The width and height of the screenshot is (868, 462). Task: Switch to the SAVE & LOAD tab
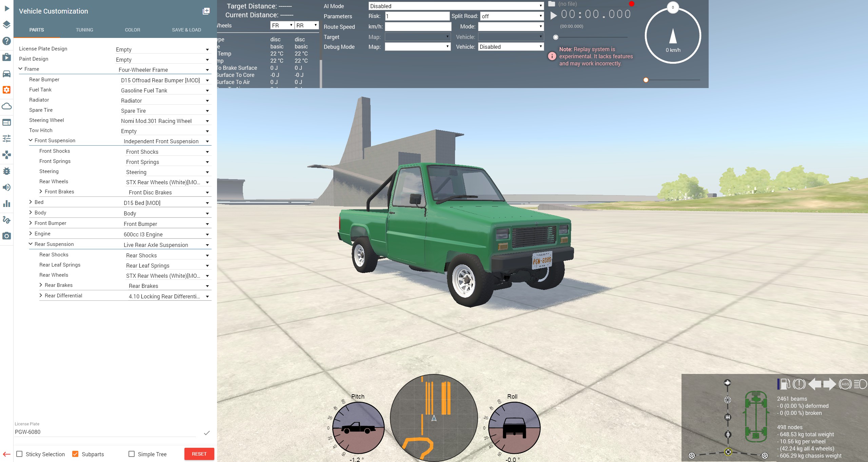tap(186, 30)
